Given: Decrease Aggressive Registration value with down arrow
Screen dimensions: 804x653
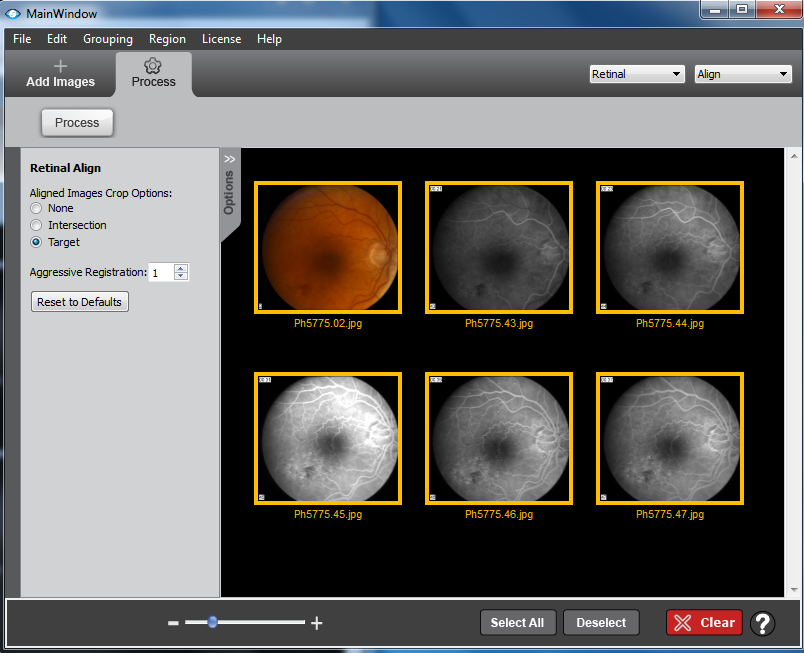Looking at the screenshot, I should tap(181, 276).
